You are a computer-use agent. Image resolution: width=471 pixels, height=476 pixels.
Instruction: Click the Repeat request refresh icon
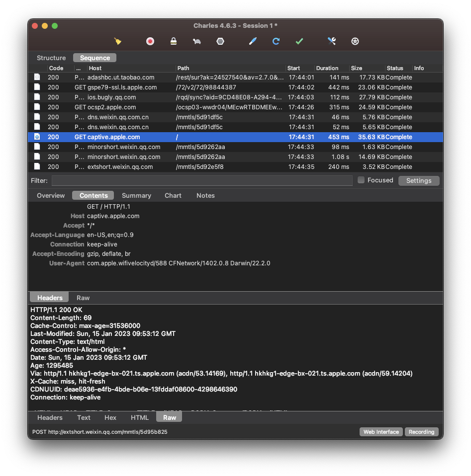point(276,41)
